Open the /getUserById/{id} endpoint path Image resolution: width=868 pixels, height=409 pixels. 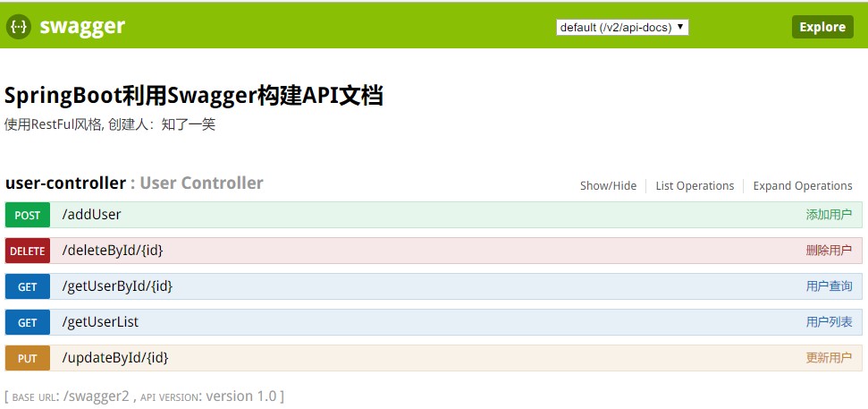[117, 286]
